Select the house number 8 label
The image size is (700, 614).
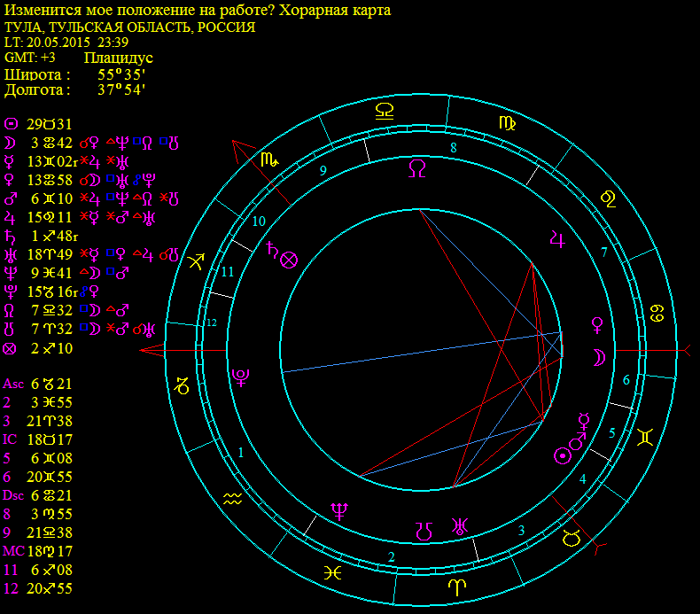[454, 148]
